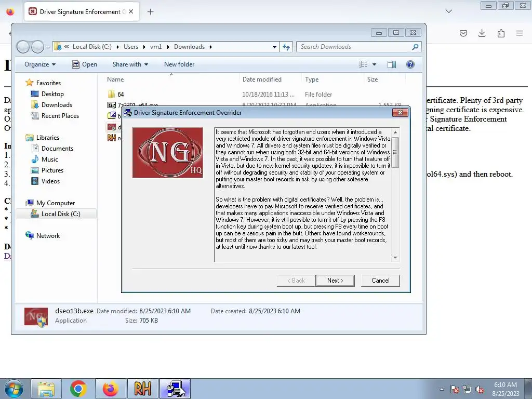Viewport: 532px width, 399px height.
Task: Open a new tab in Firefox
Action: click(x=150, y=12)
